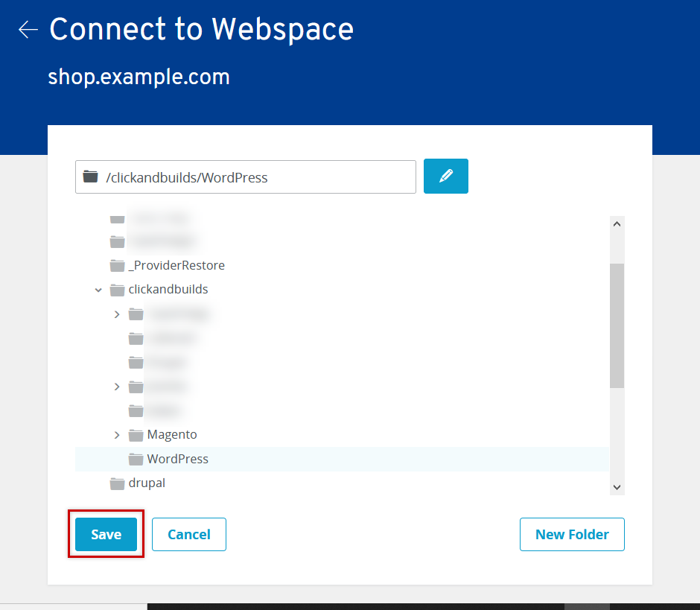This screenshot has height=610, width=700.
Task: Click the scroll down arrow of folder list
Action: tap(617, 487)
